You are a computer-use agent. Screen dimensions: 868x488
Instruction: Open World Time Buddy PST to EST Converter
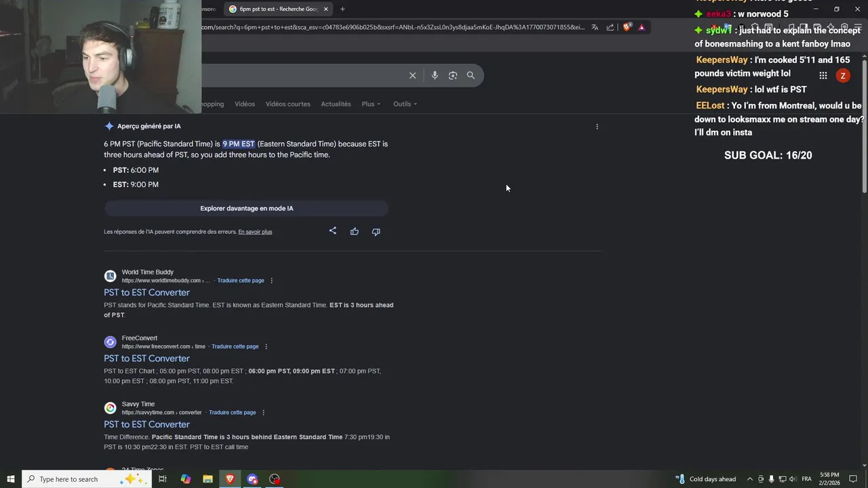[146, 292]
